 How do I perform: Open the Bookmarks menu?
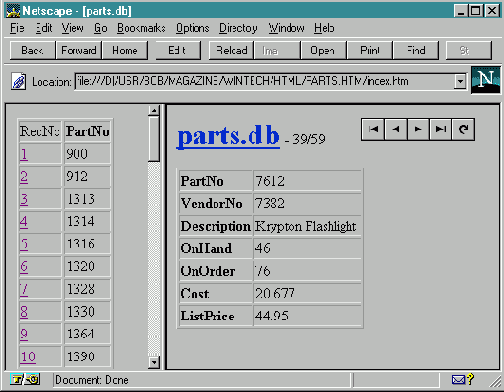(141, 28)
